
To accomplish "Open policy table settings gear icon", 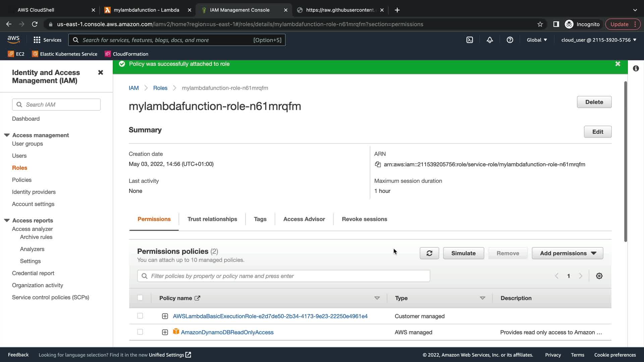I will click(x=599, y=276).
